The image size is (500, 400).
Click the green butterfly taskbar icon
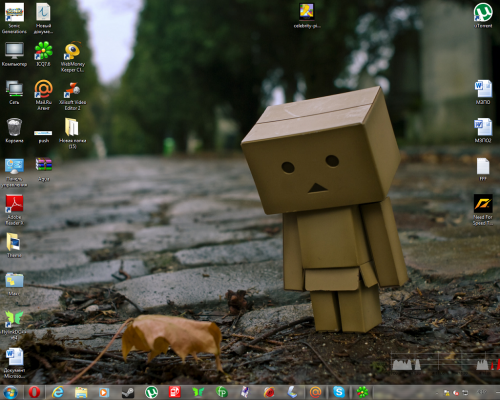click(x=198, y=392)
